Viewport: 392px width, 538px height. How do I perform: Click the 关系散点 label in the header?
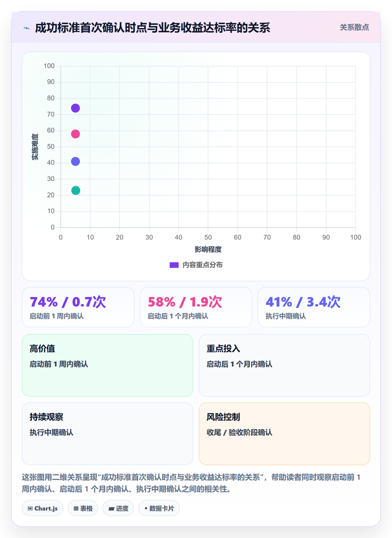click(354, 27)
